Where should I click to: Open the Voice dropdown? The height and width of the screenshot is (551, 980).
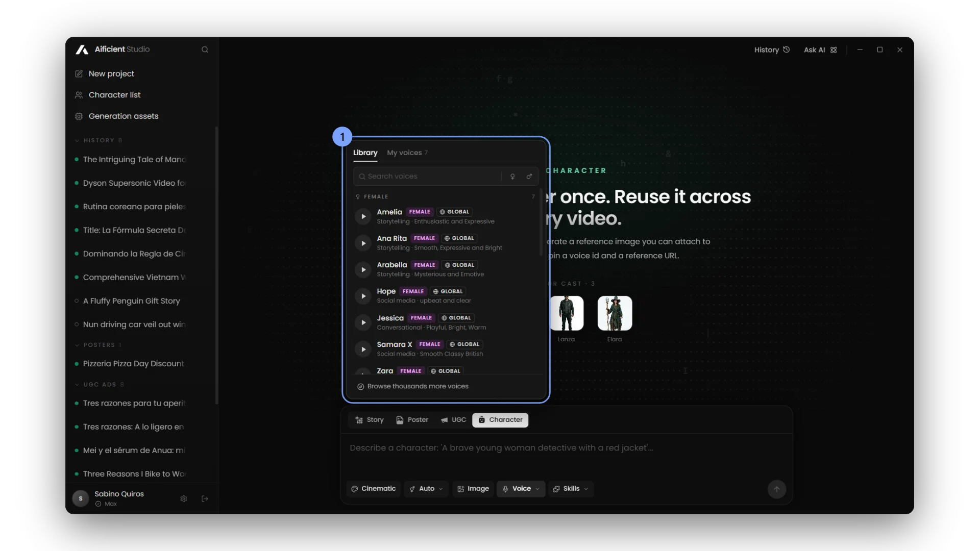(x=521, y=489)
